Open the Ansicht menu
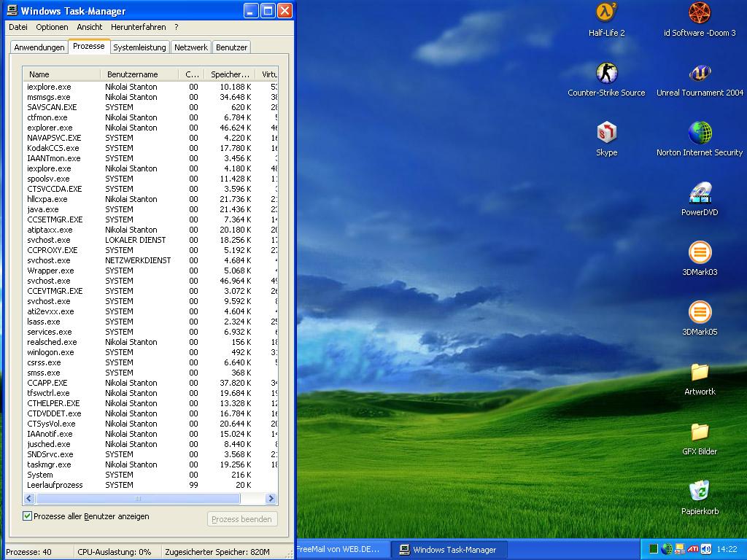Image resolution: width=747 pixels, height=560 pixels. coord(90,27)
